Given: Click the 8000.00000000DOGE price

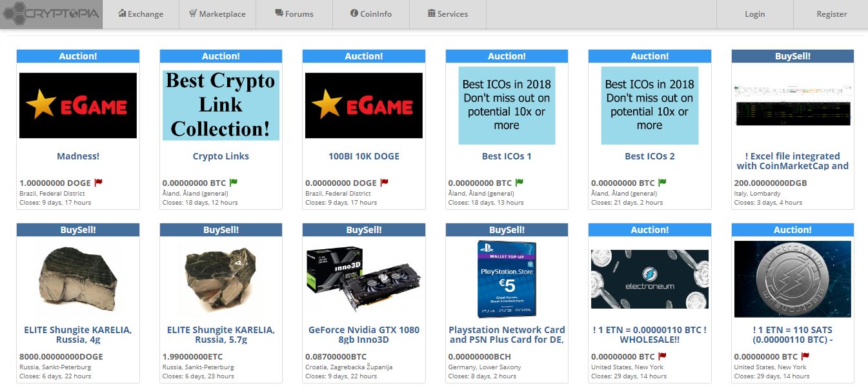Looking at the screenshot, I should (x=61, y=356).
